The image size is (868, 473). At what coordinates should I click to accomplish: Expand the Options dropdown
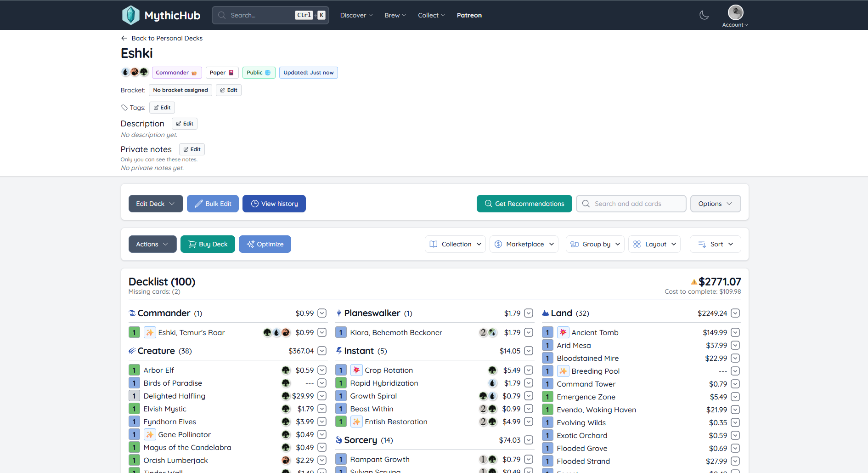(715, 204)
